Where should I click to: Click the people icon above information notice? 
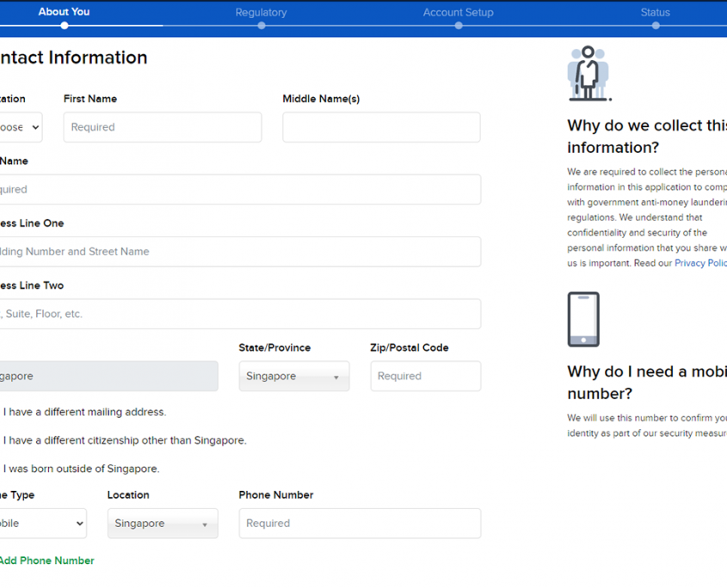588,74
